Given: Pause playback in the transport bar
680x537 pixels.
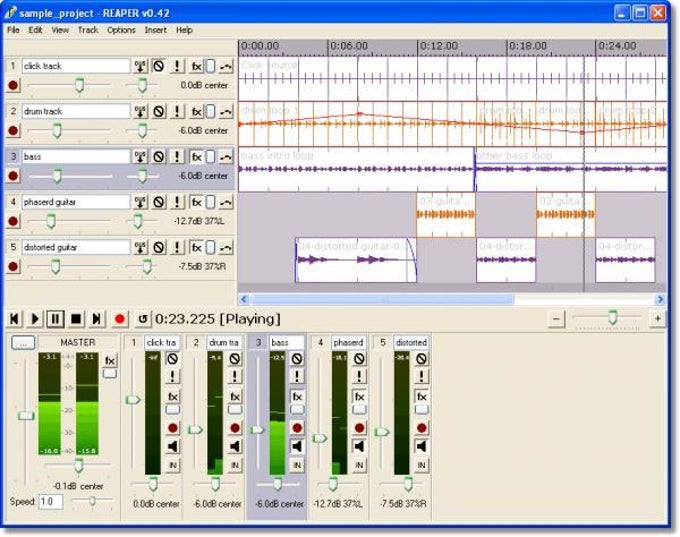Looking at the screenshot, I should click(55, 319).
